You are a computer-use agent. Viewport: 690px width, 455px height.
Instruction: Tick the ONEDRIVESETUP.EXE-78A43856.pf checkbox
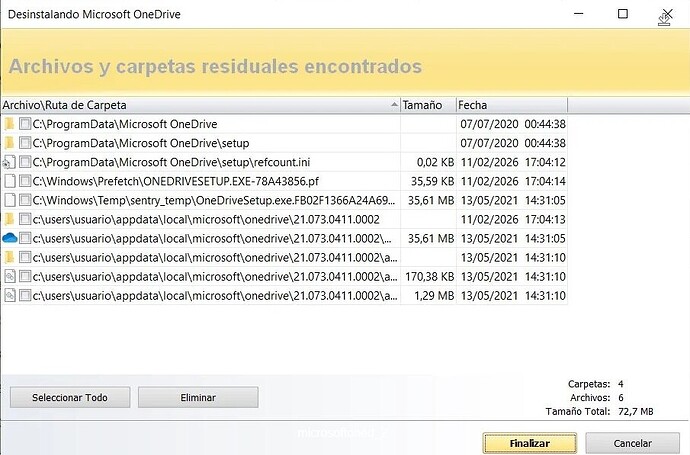25,181
